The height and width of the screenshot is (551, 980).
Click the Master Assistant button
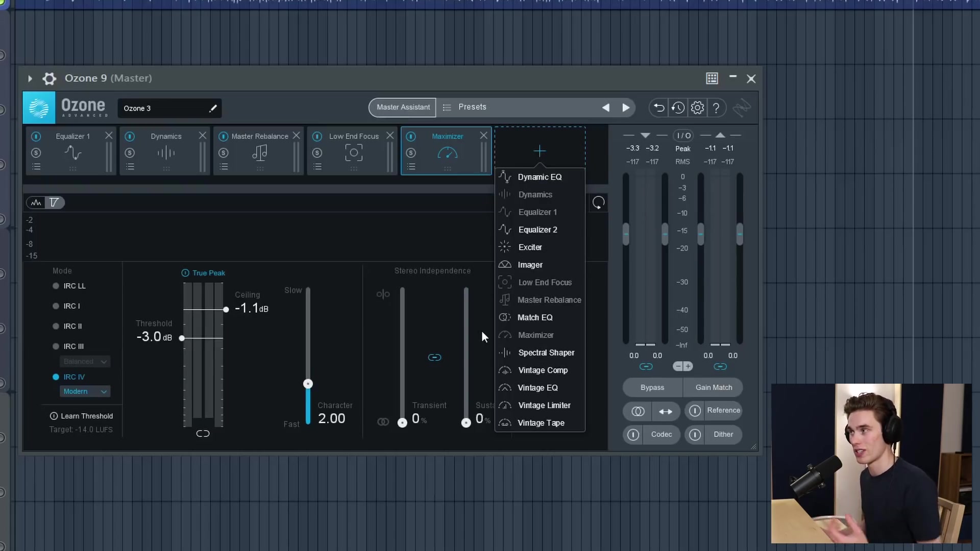click(x=403, y=107)
